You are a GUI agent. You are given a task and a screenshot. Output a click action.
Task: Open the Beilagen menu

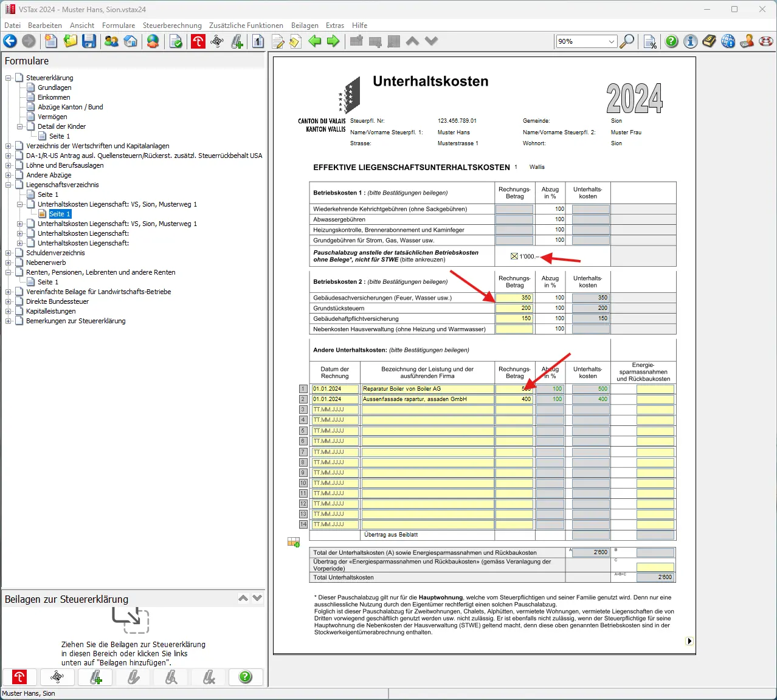coord(305,26)
